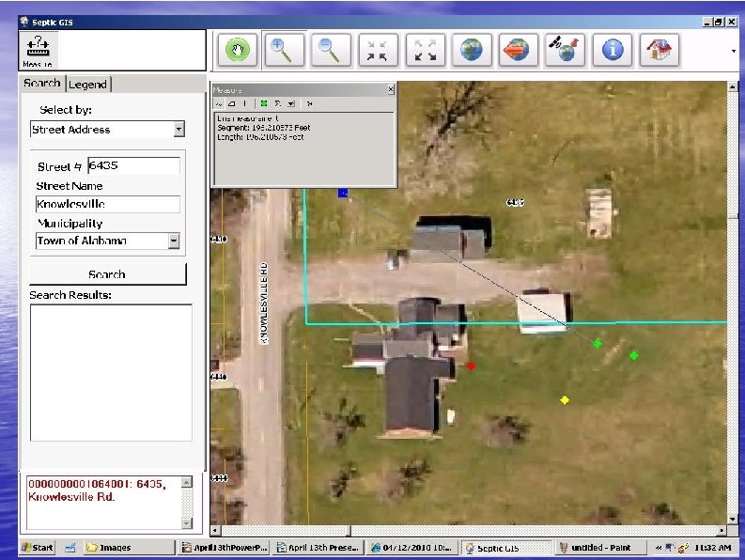Screen dimensions: 745x560
Task: Open the Windows Start button
Action: click(x=38, y=547)
